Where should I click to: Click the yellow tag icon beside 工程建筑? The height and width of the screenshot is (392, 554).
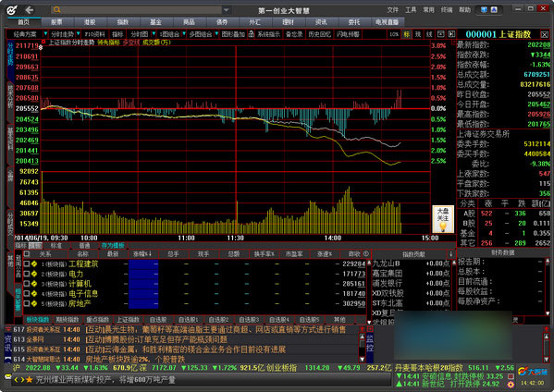coord(34,263)
